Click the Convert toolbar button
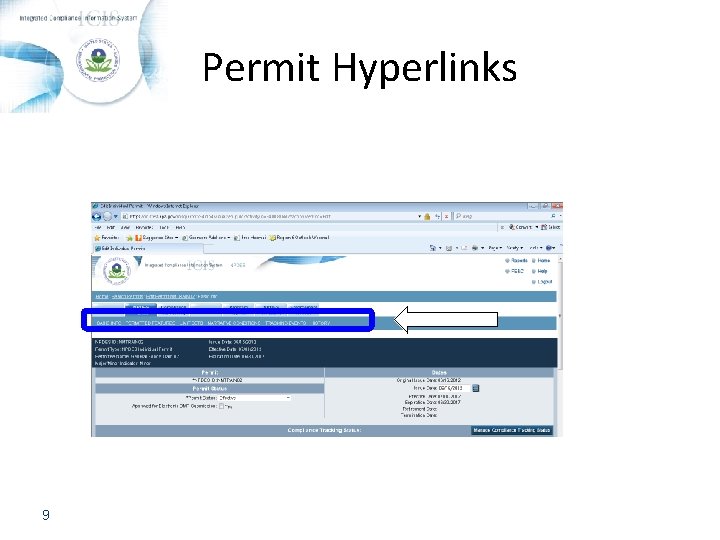Viewport: 720px width, 540px height. (523, 227)
